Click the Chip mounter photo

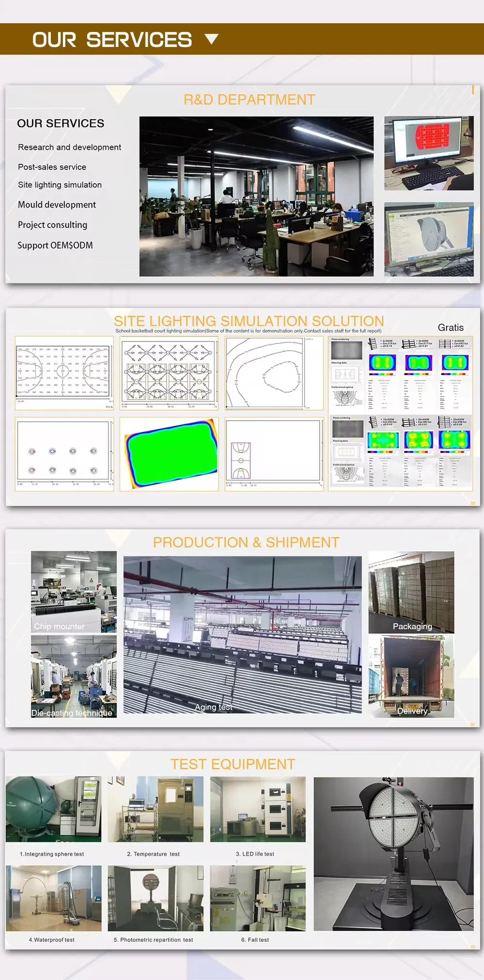(x=74, y=591)
